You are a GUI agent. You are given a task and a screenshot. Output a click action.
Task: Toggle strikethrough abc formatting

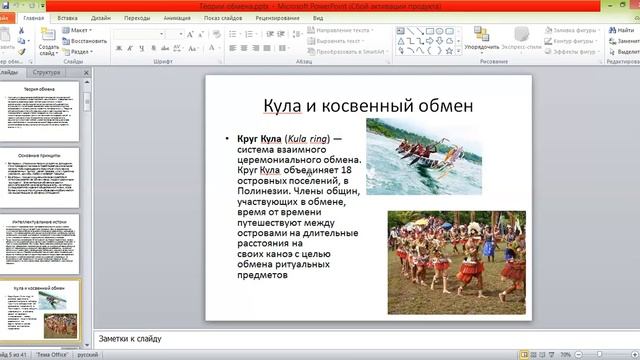click(x=165, y=48)
